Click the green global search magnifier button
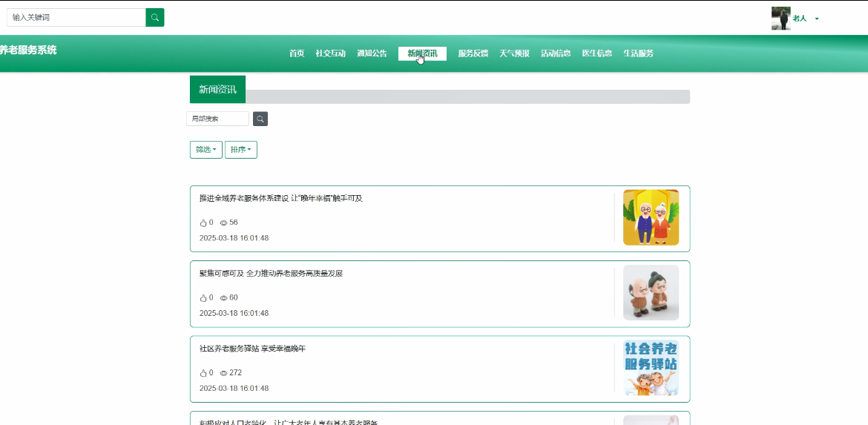868x425 pixels. [155, 17]
